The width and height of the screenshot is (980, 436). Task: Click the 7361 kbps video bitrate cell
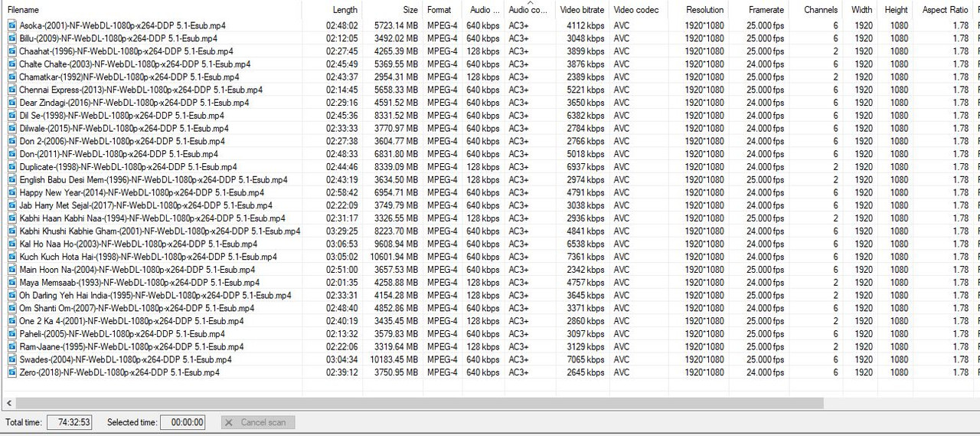585,257
